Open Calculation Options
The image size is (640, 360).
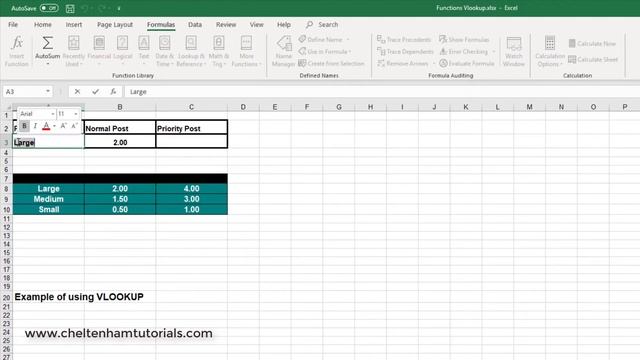(x=550, y=51)
